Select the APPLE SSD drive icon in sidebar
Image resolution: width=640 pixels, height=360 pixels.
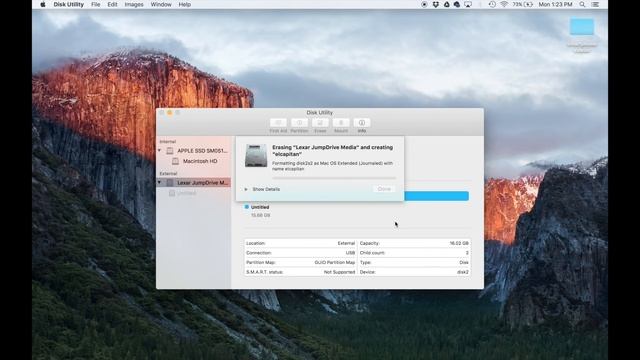coord(170,151)
